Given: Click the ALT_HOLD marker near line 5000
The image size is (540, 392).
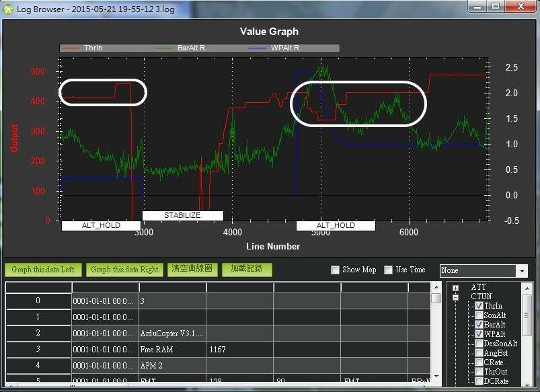Looking at the screenshot, I should click(336, 226).
